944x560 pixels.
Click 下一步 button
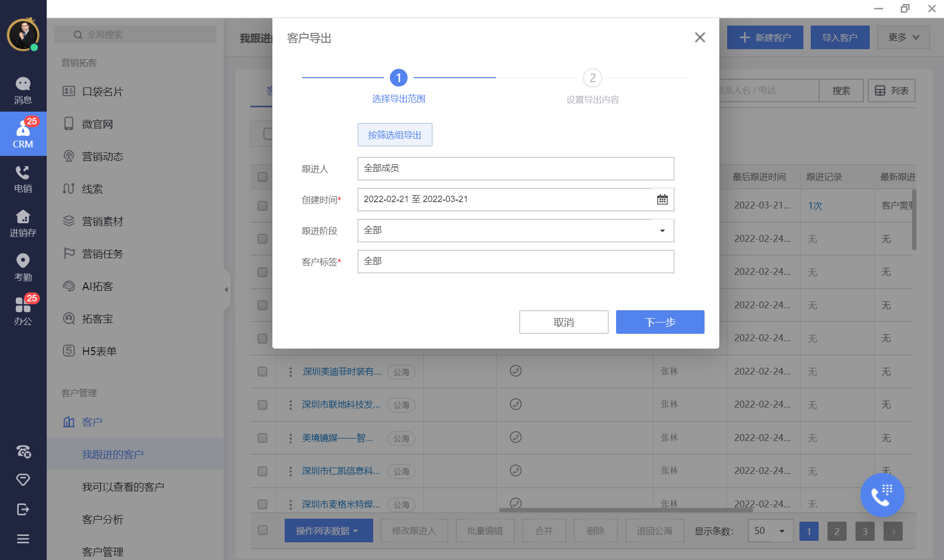(x=660, y=322)
